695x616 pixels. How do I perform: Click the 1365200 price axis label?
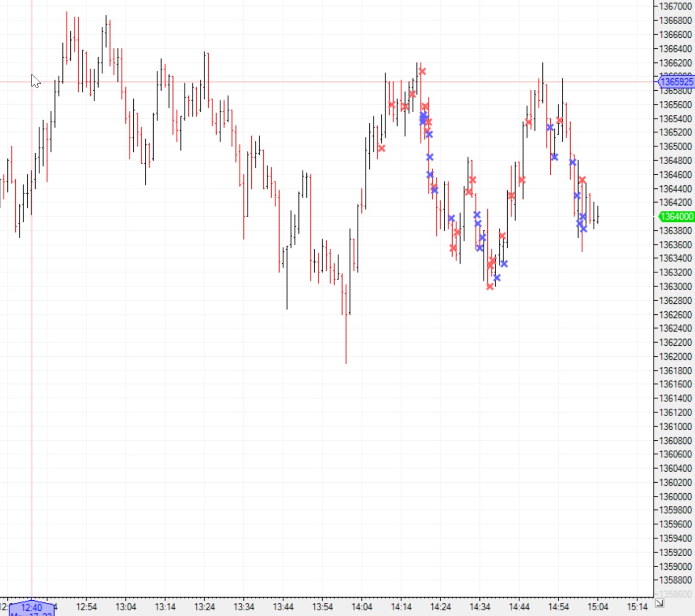(676, 132)
